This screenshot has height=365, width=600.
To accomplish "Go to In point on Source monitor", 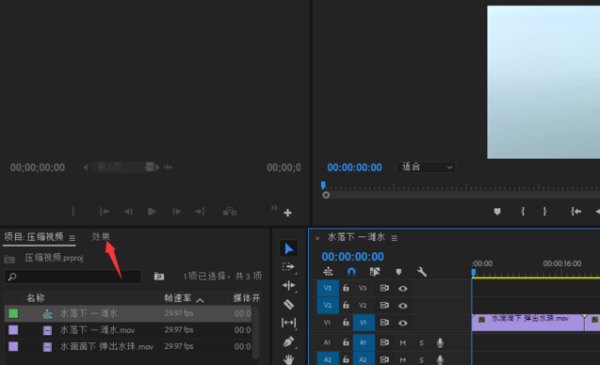I will 104,211.
